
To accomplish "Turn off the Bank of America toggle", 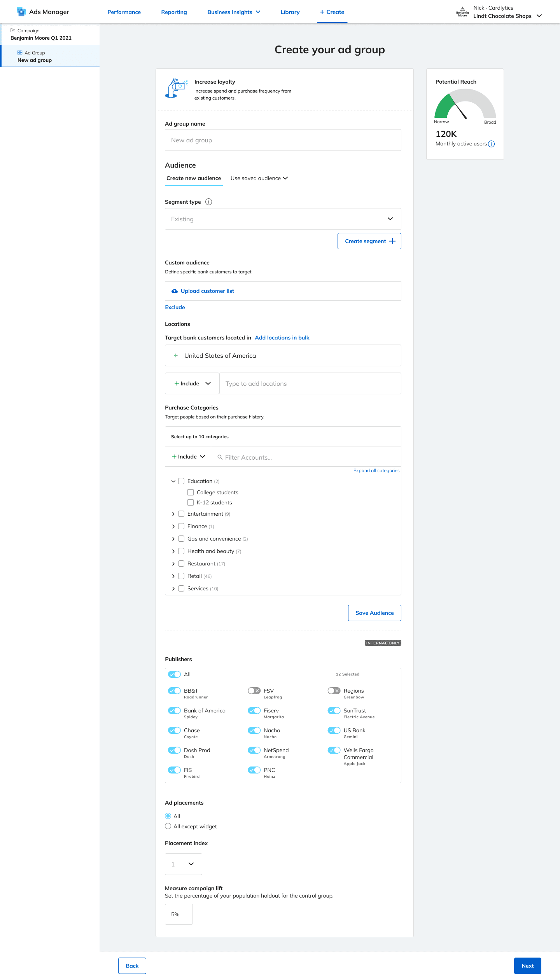I will (175, 710).
